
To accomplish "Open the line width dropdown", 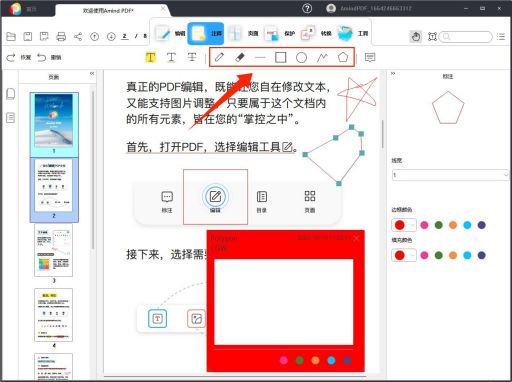I will coord(450,175).
